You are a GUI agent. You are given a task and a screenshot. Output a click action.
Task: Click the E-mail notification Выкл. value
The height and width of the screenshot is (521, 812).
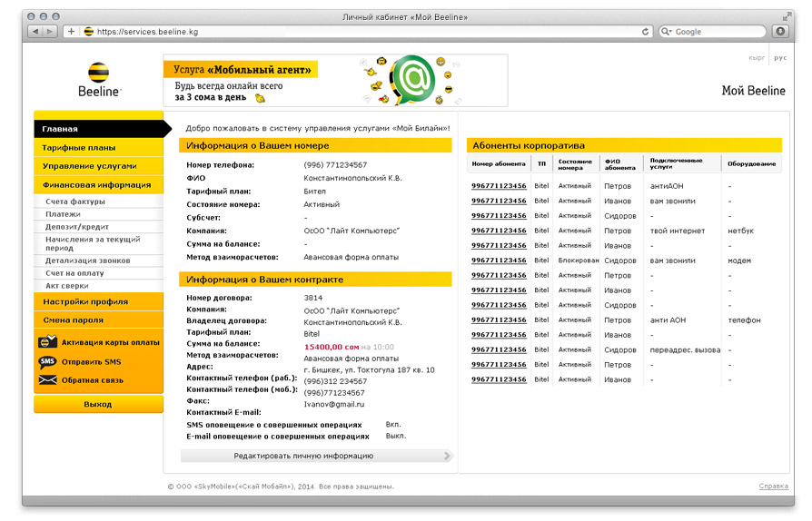396,437
